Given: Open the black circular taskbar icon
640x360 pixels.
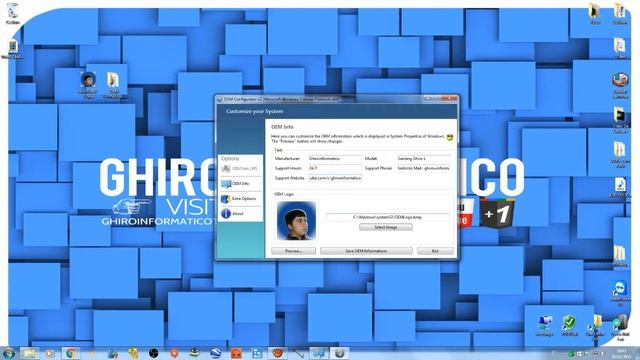Looking at the screenshot, I should (153, 353).
